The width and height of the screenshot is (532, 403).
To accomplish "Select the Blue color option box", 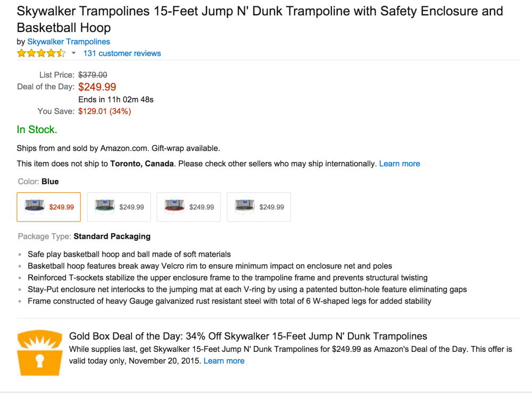I will point(49,207).
